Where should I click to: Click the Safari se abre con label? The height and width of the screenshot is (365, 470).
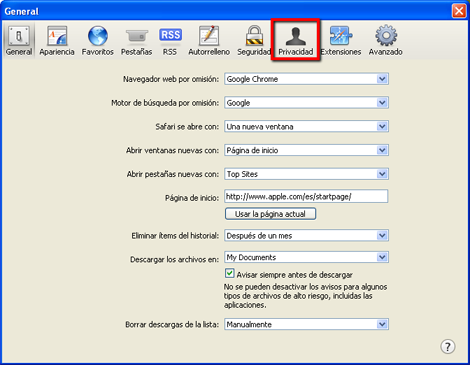click(x=187, y=127)
